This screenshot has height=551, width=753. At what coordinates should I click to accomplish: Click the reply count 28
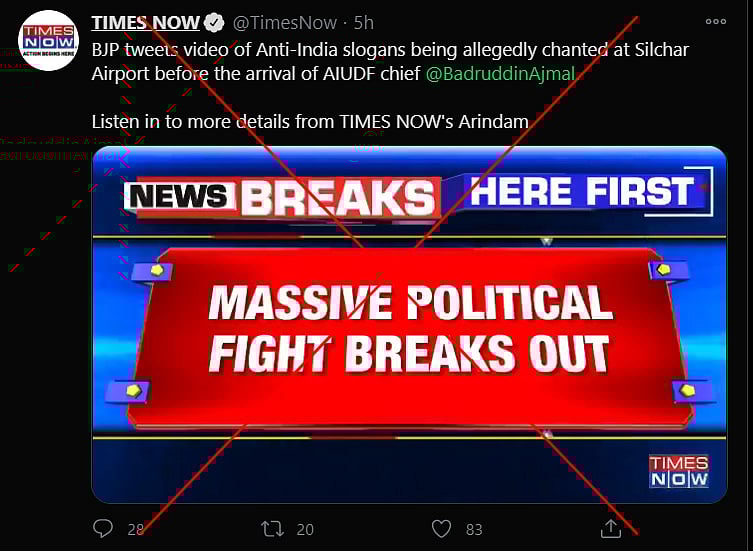[x=135, y=529]
